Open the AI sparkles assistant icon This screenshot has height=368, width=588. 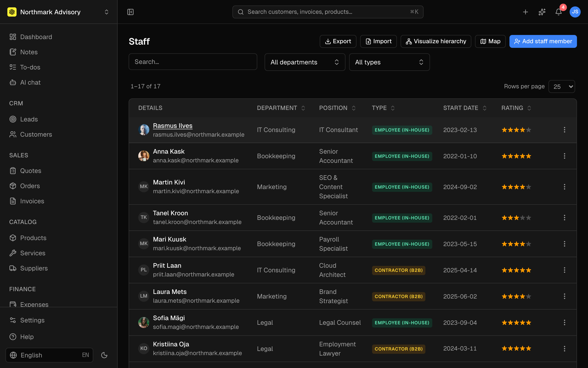pos(542,12)
